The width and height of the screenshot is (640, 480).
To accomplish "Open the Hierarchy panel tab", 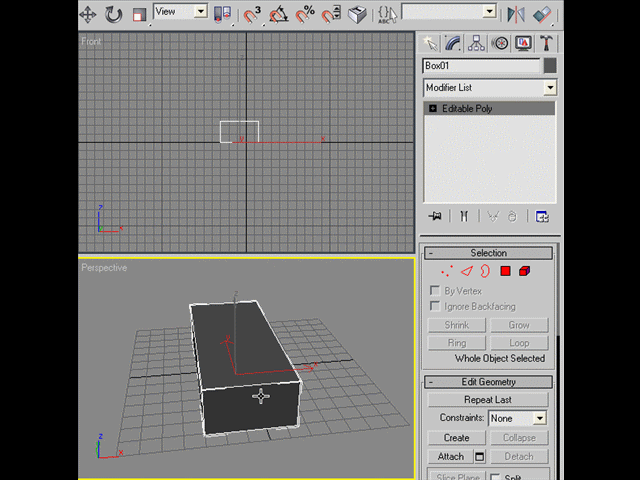I will point(476,43).
